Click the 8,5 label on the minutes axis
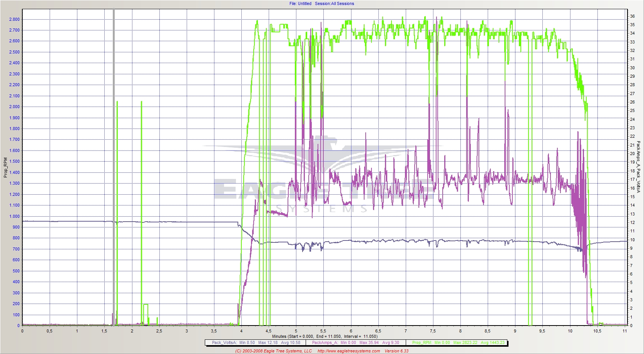The height and width of the screenshot is (354, 644). (x=488, y=331)
